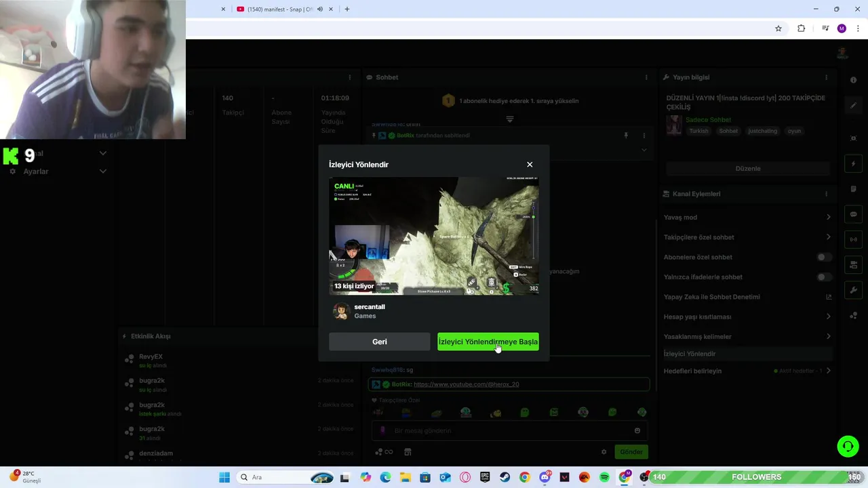868x488 pixels.
Task: Collapse the pinned message chevron in chat
Action: click(644, 150)
